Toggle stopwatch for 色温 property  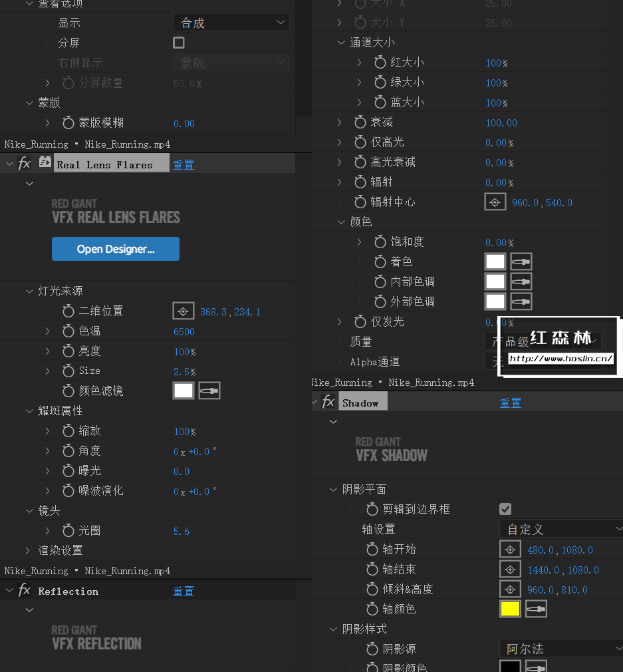68,331
